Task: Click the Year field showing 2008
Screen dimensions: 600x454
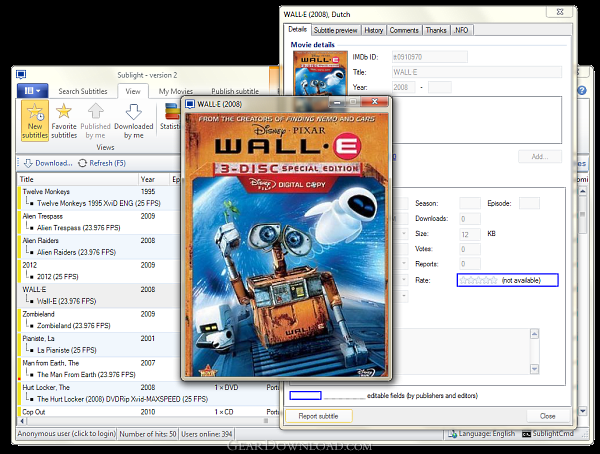Action: (403, 87)
